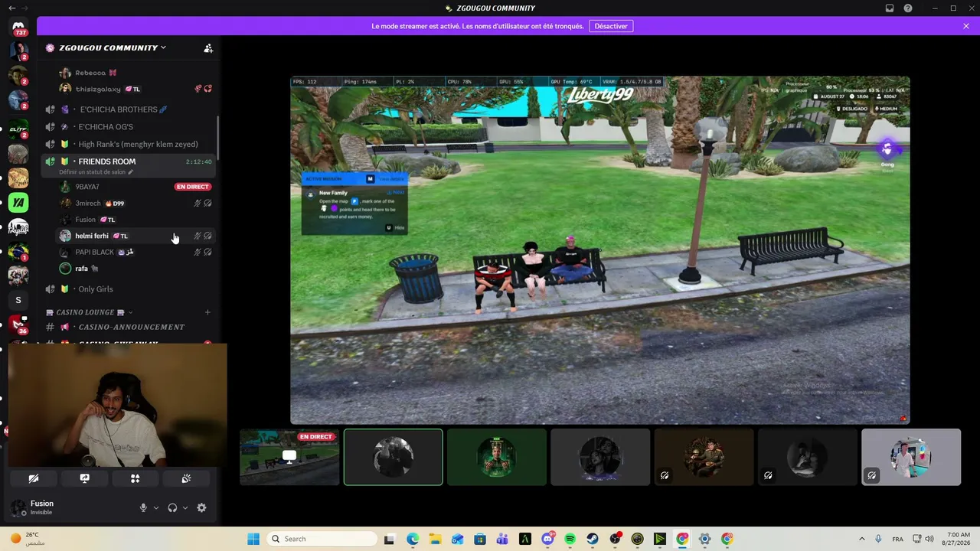Click the share screen button in voice panel

84,478
